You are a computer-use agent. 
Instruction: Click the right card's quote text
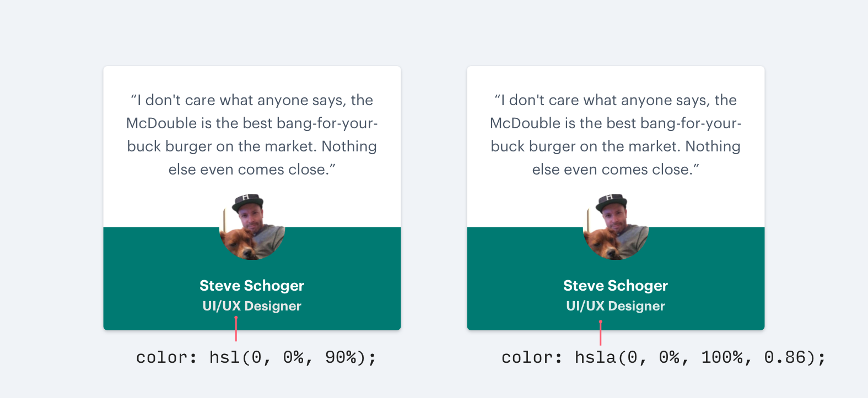coord(616,135)
